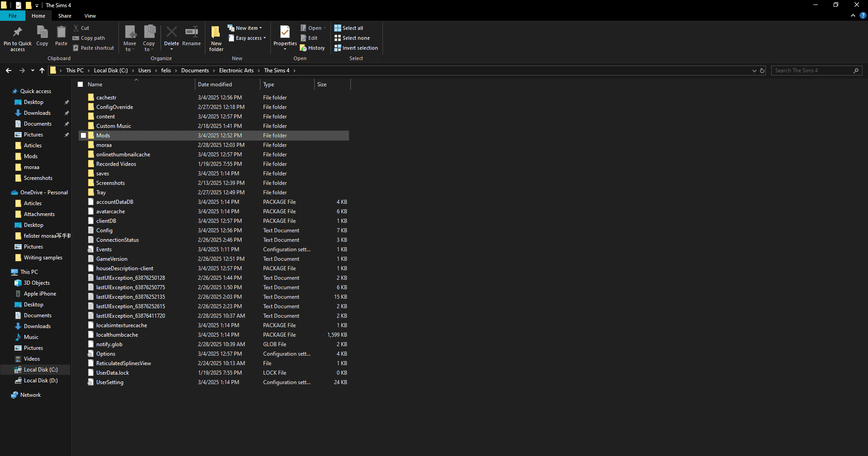Click the Rename icon in the Organize group

click(x=191, y=33)
